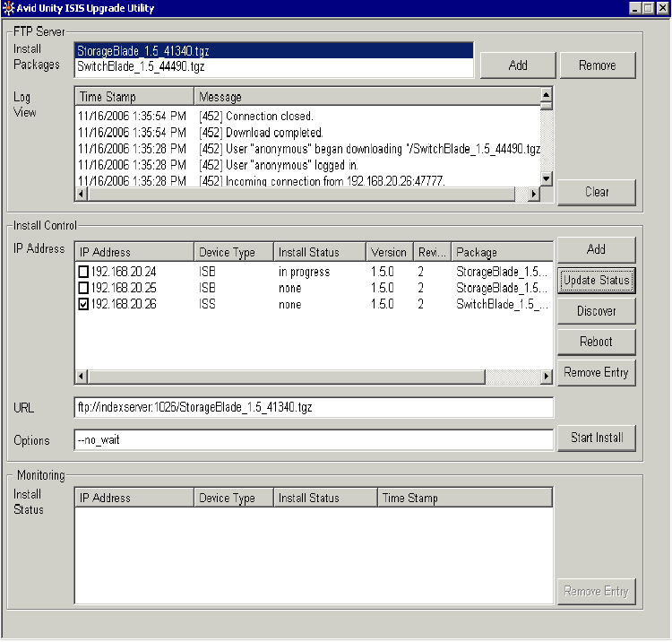This screenshot has width=672, height=642.
Task: Click log view scroll up arrow
Action: 546,94
